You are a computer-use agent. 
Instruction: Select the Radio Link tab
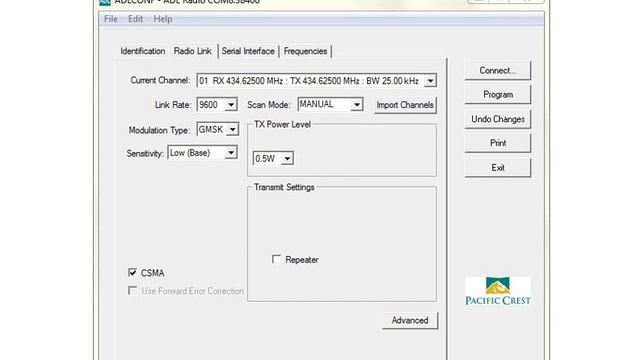193,51
